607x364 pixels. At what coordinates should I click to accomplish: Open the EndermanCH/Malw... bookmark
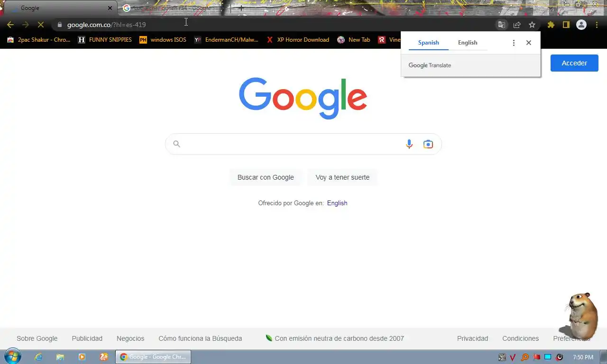point(226,40)
